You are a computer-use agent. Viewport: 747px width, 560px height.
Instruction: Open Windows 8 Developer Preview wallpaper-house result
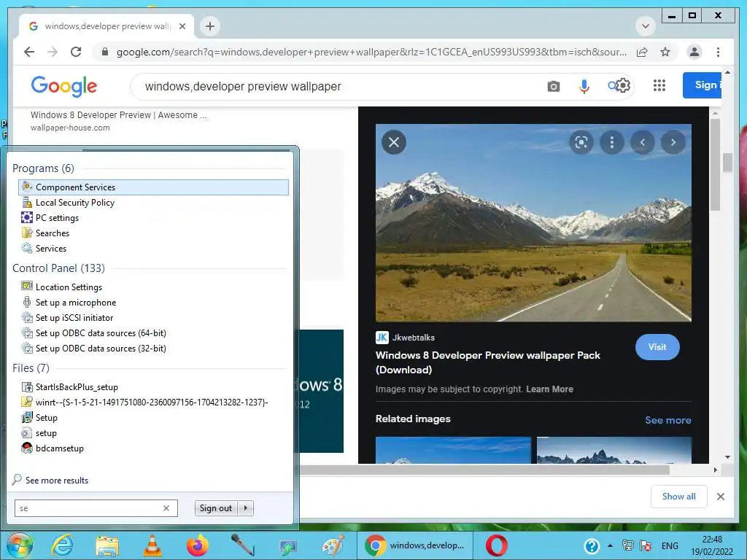[x=119, y=114]
